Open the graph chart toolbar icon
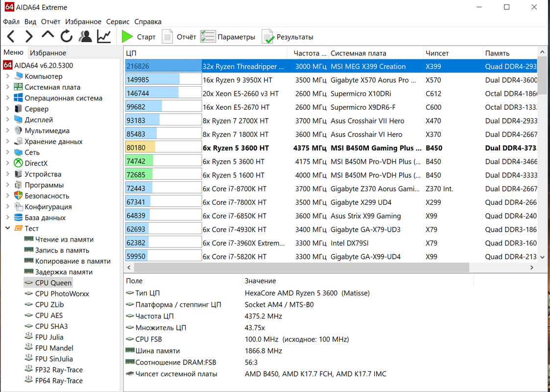550x392 pixels. click(104, 36)
